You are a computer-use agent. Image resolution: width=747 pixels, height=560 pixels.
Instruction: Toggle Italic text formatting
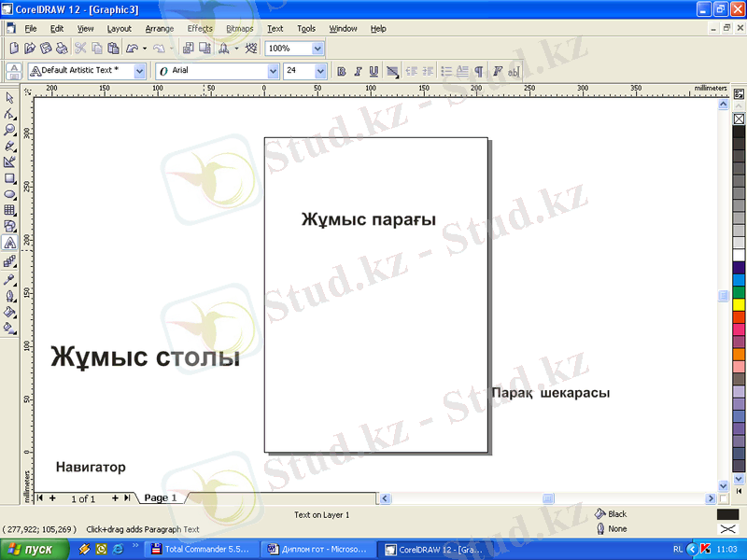tap(358, 71)
